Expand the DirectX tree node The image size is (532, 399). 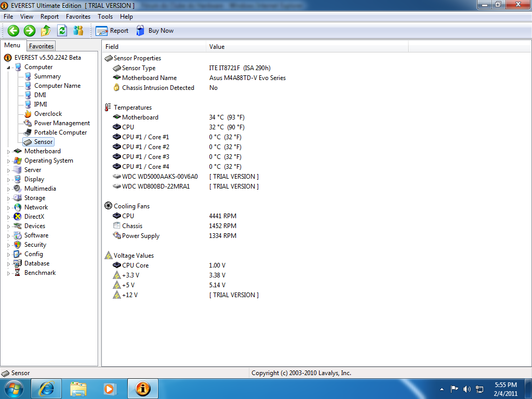(8, 217)
